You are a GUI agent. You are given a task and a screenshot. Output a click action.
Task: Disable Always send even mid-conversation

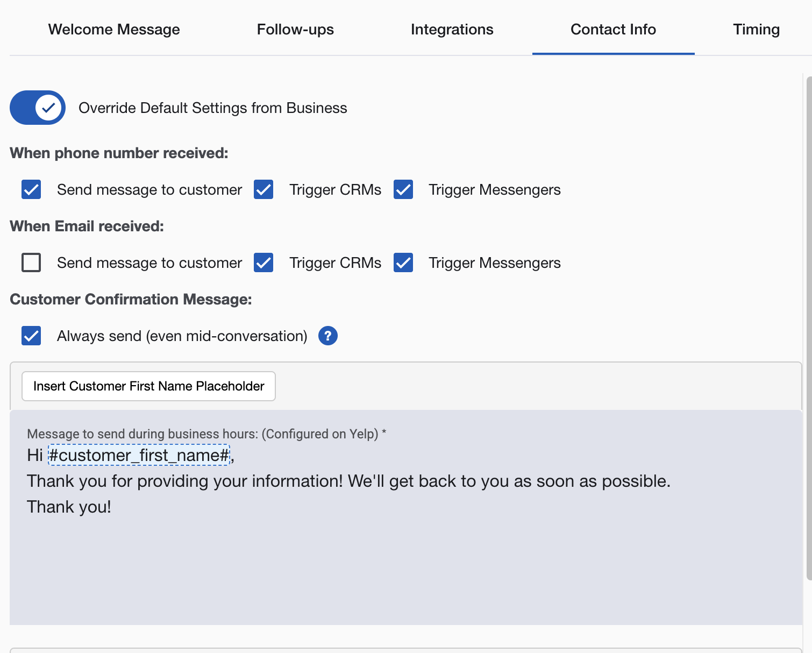coord(31,336)
